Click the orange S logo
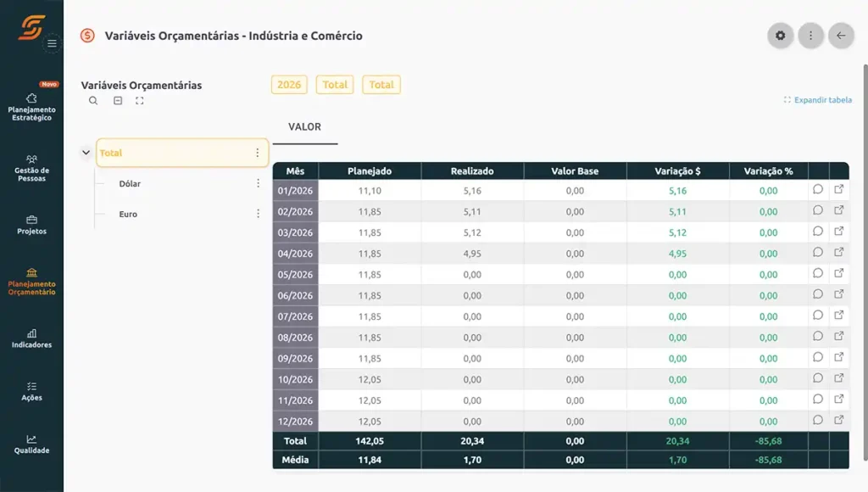Screen dimensions: 868x492 [31, 26]
